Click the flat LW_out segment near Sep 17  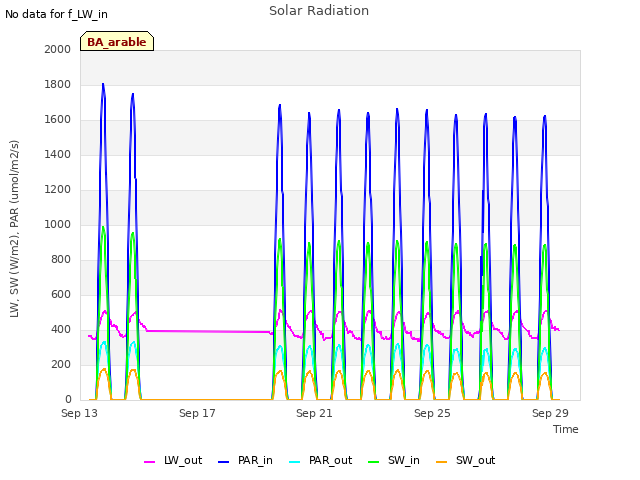(208, 331)
